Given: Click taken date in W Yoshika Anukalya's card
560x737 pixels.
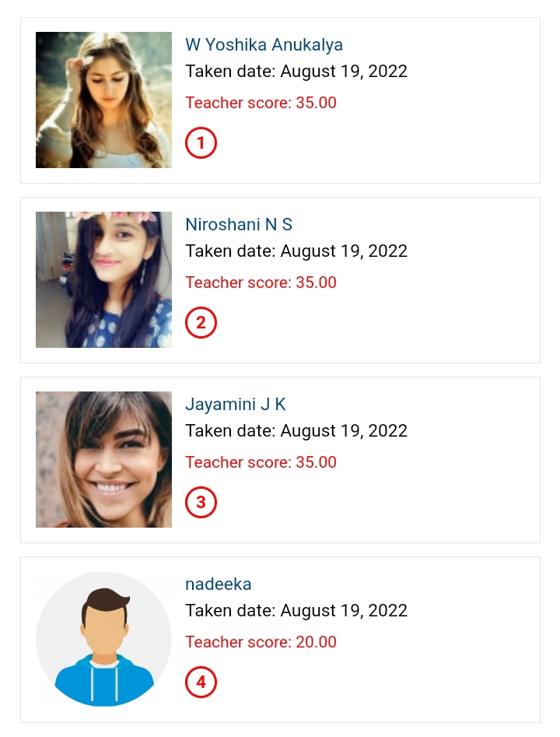Looking at the screenshot, I should 296,72.
